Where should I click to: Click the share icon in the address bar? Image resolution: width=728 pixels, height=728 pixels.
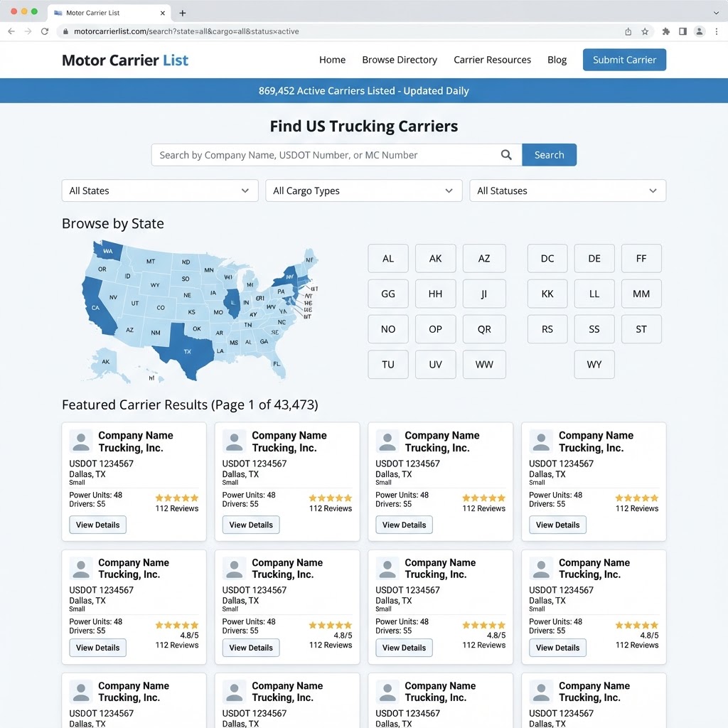point(628,31)
